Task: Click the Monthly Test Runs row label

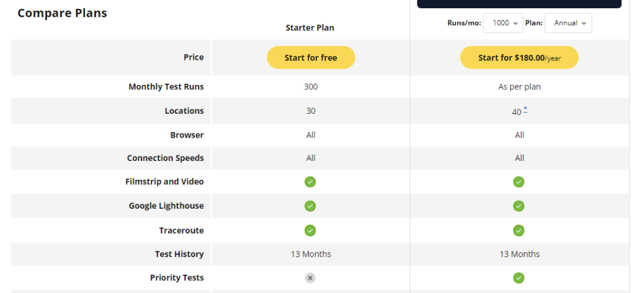Action: [x=166, y=87]
